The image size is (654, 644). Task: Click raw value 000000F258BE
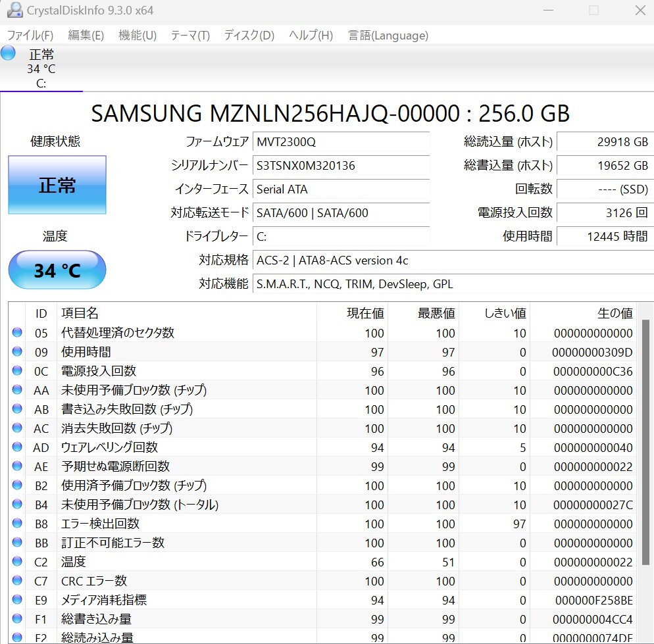(594, 600)
